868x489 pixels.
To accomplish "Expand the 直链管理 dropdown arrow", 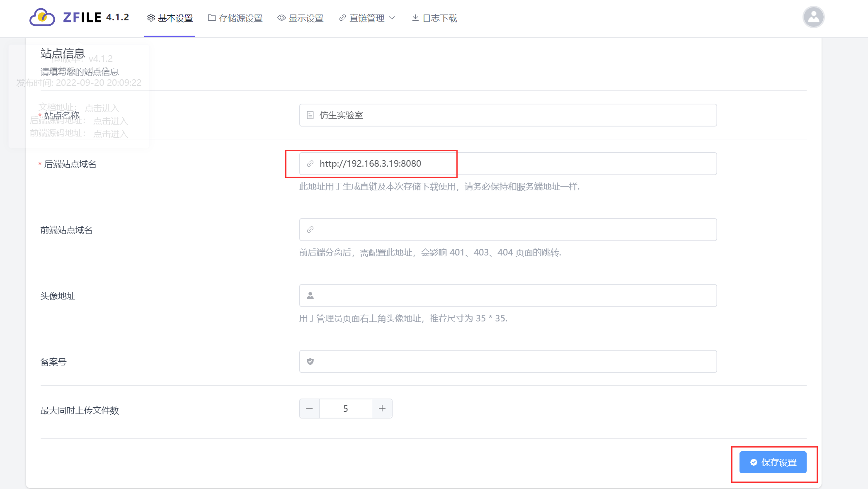I will click(392, 18).
